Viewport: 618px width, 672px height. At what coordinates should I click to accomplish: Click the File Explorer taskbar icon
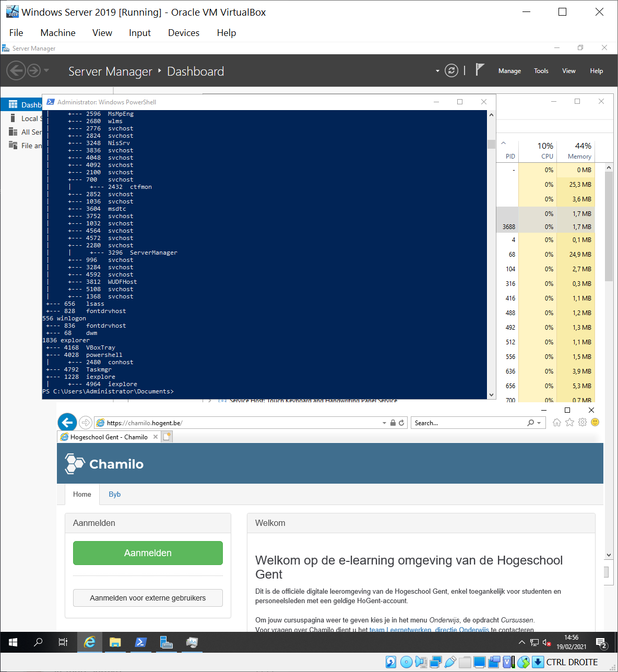[x=115, y=642]
